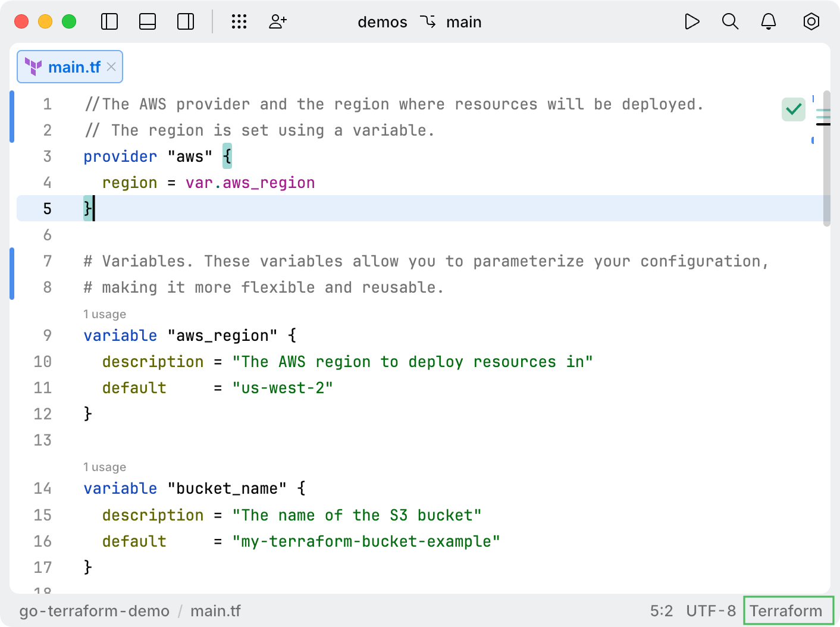
Task: Switch to the main.tf editor tab
Action: point(74,67)
